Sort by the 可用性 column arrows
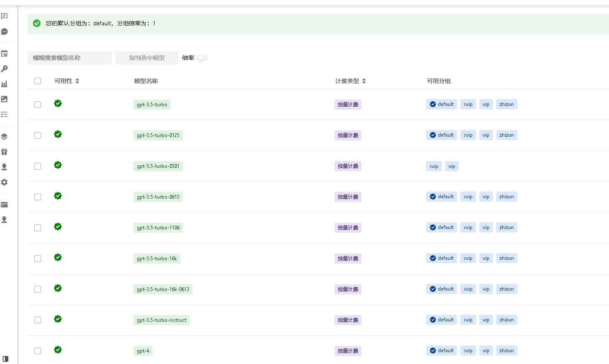 tap(77, 81)
